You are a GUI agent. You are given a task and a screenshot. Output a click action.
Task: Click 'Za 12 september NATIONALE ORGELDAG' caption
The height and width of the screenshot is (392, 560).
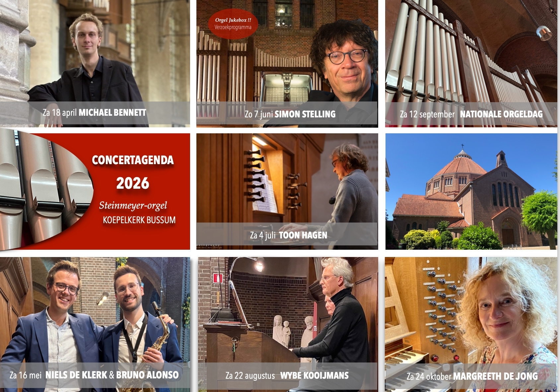pos(471,114)
